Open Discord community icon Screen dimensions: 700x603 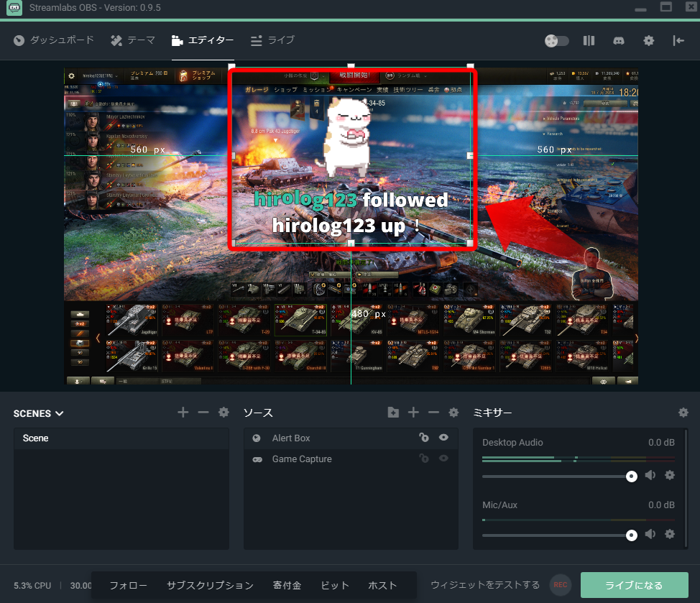pyautogui.click(x=619, y=41)
